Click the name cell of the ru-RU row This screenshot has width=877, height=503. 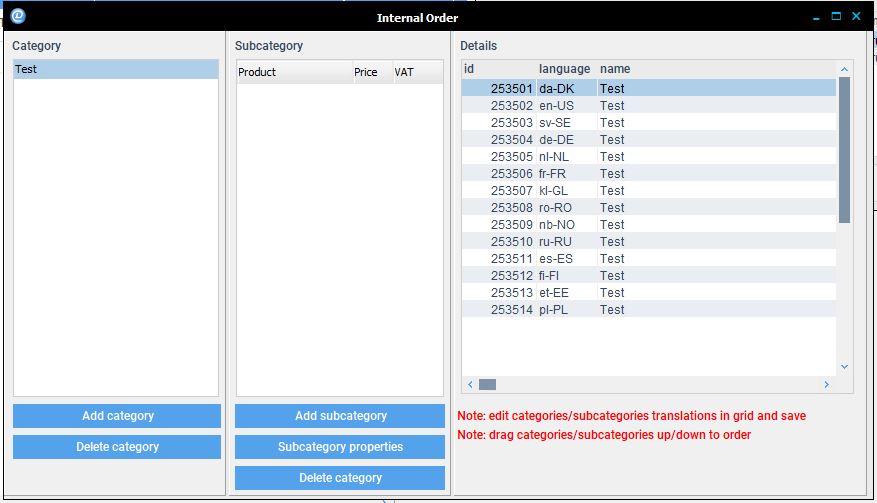716,242
